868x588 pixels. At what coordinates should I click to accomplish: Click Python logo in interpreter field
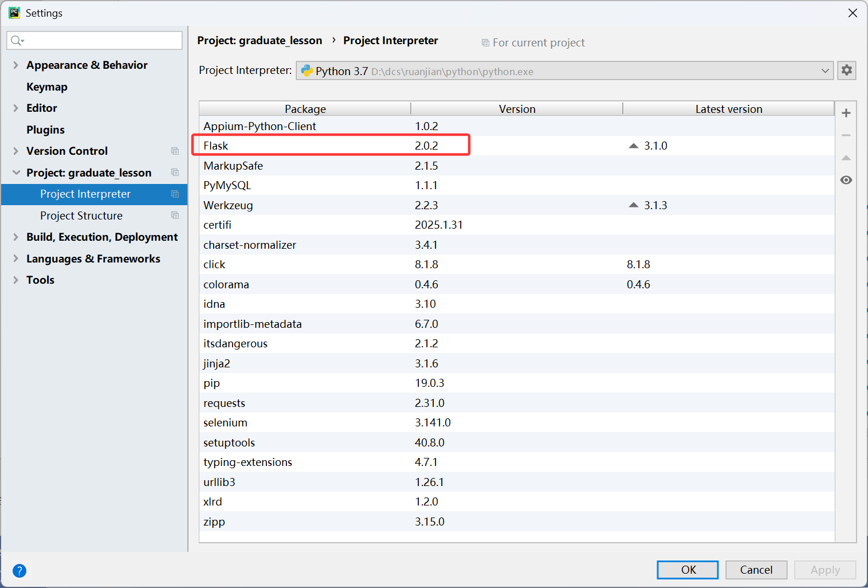click(x=307, y=70)
